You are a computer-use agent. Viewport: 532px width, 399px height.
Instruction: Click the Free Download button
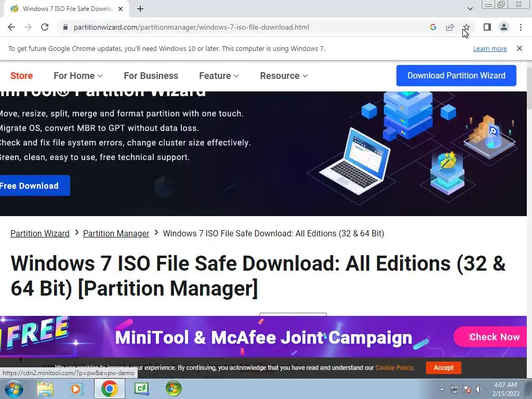(x=34, y=185)
